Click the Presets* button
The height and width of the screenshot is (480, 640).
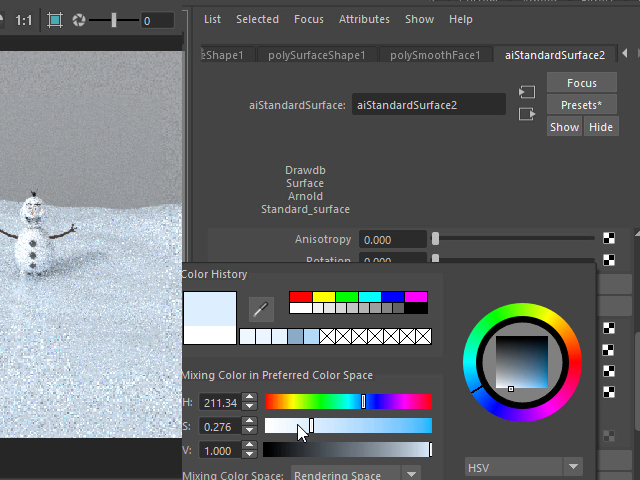tap(581, 105)
